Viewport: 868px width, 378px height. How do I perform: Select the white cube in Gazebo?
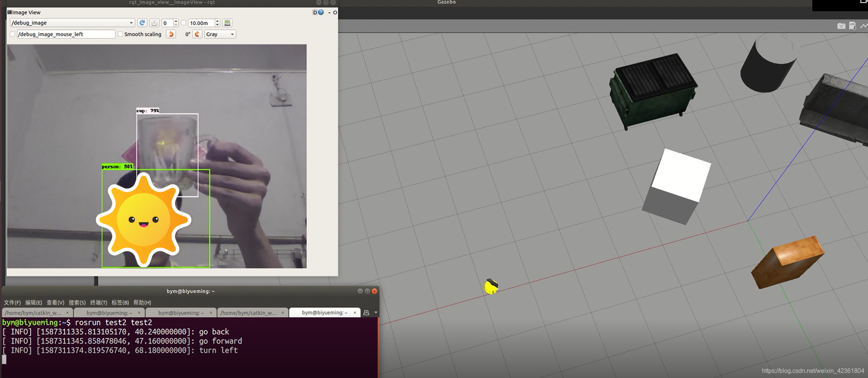coord(677,186)
